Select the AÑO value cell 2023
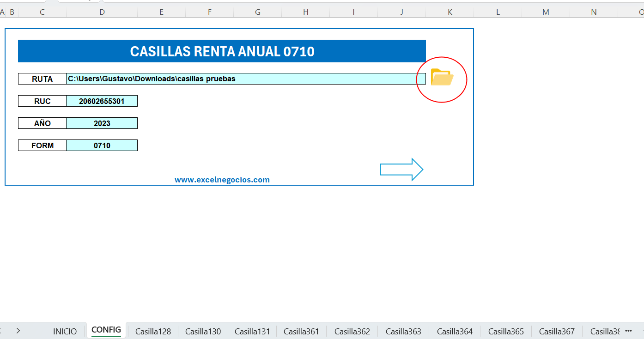Viewport: 644px width, 339px height. 102,123
